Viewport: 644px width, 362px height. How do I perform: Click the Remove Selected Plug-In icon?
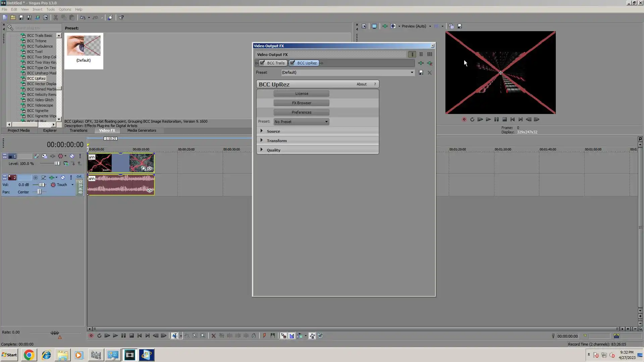click(x=430, y=63)
